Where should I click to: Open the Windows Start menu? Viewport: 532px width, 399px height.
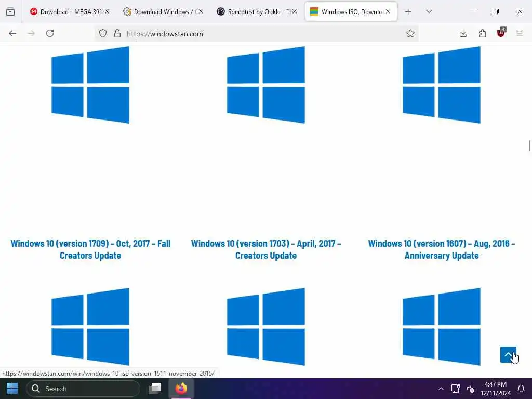coord(12,389)
